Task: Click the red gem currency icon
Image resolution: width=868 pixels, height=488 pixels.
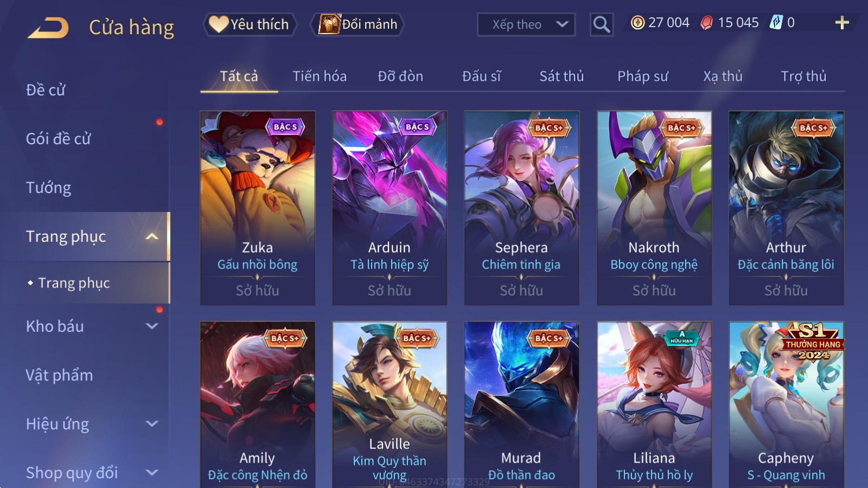Action: click(706, 23)
